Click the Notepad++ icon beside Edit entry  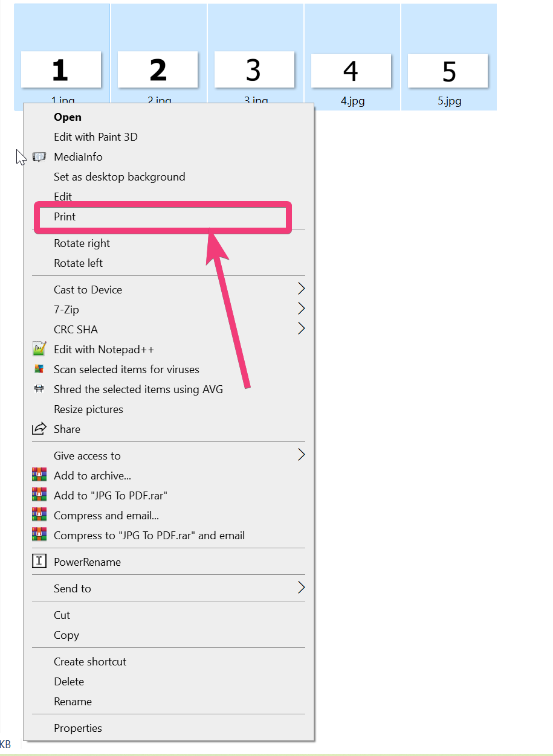tap(39, 349)
